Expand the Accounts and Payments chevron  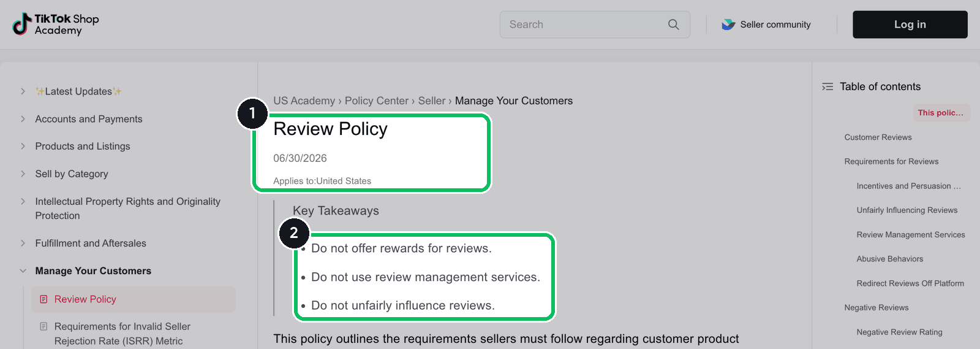point(23,119)
